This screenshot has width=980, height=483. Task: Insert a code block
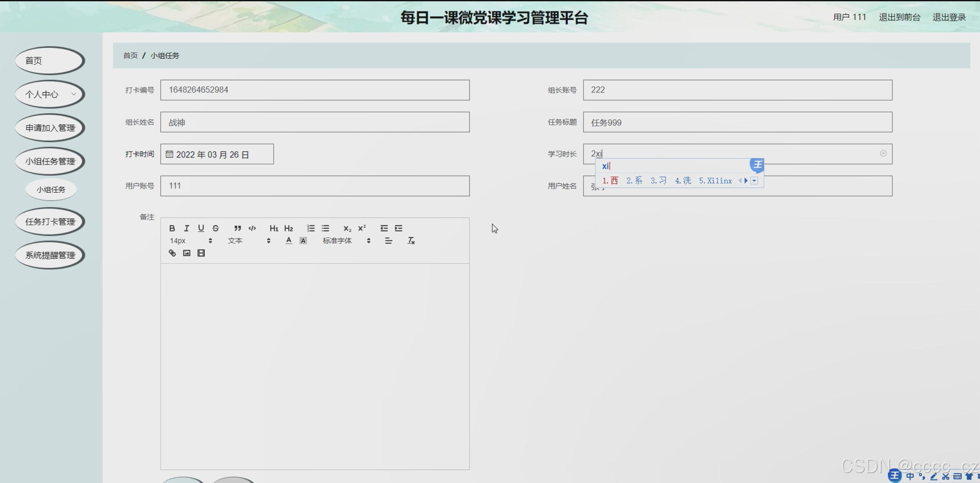(252, 228)
